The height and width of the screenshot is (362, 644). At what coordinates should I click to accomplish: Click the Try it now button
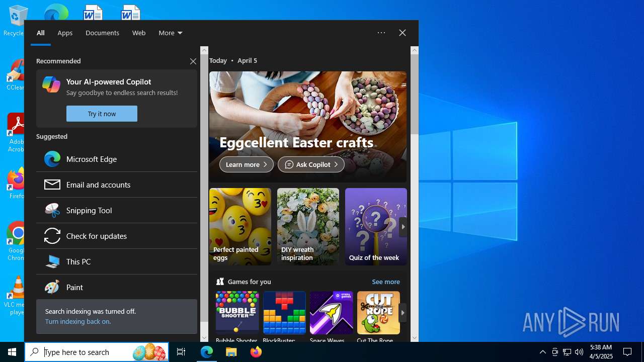102,114
